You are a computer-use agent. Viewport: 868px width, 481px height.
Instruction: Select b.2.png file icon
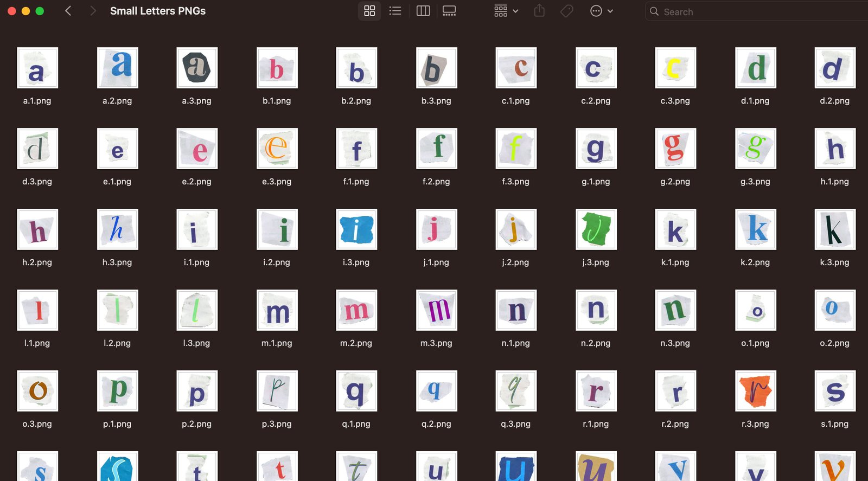tap(356, 68)
